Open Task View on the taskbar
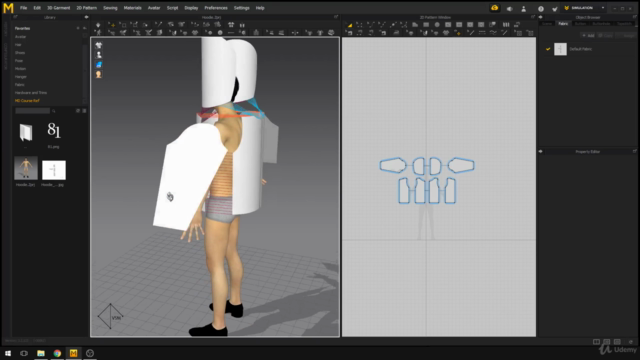The width and height of the screenshot is (640, 360). pyautogui.click(x=24, y=353)
